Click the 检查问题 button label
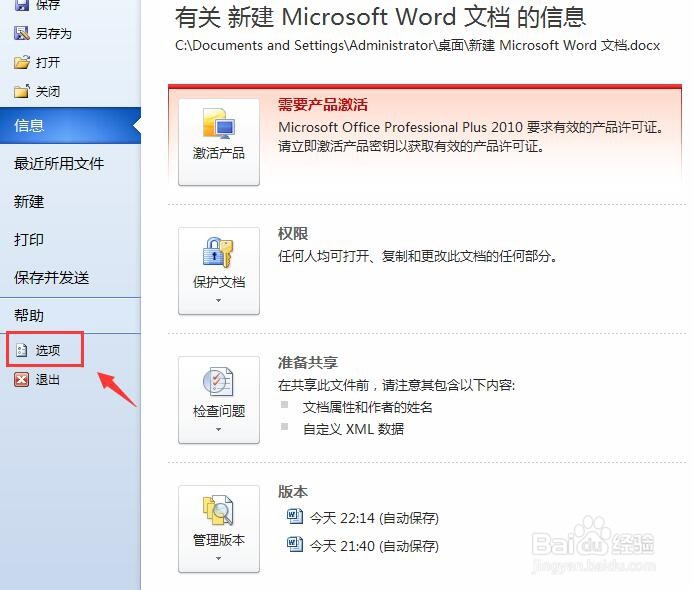Screen dimensions: 693x590 [x=219, y=411]
